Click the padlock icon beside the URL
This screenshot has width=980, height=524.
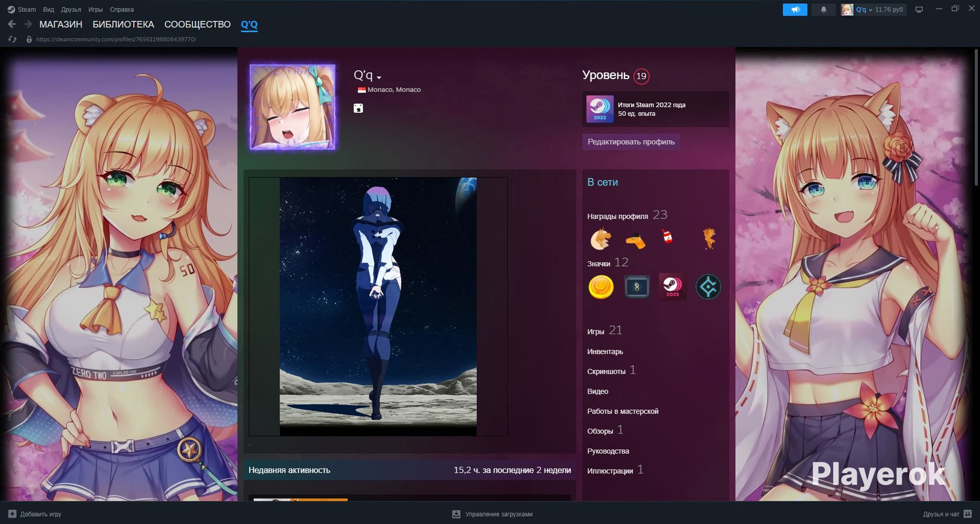pos(29,39)
